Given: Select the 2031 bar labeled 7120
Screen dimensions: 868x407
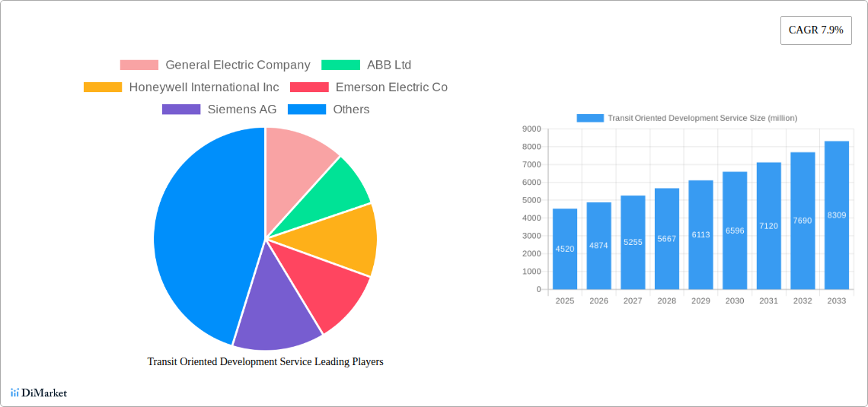Looking at the screenshot, I should pos(768,226).
